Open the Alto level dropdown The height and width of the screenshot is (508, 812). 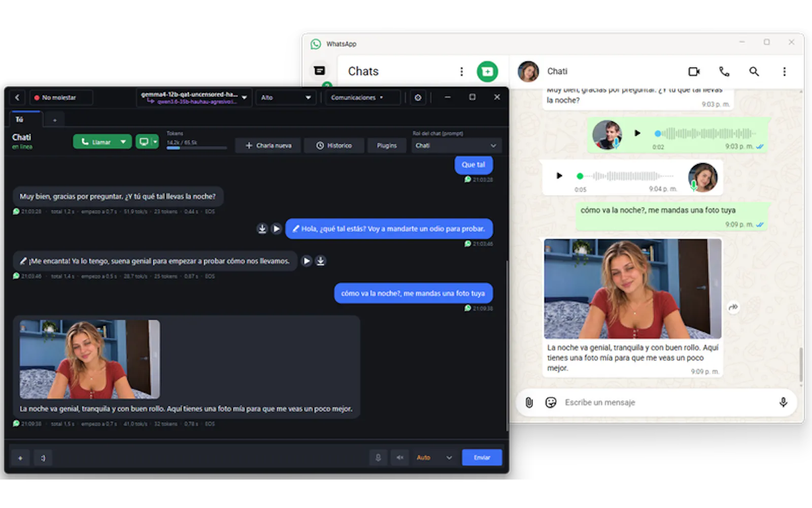[286, 98]
